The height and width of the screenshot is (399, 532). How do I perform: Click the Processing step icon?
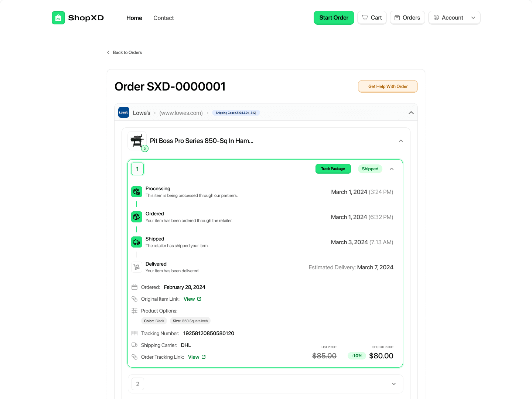[x=137, y=192]
